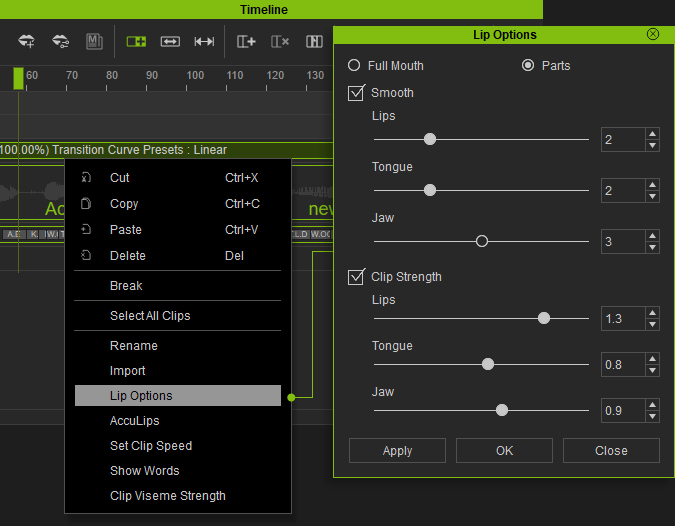Open AccuLips from the context menu
Image resolution: width=675 pixels, height=526 pixels.
click(x=135, y=421)
